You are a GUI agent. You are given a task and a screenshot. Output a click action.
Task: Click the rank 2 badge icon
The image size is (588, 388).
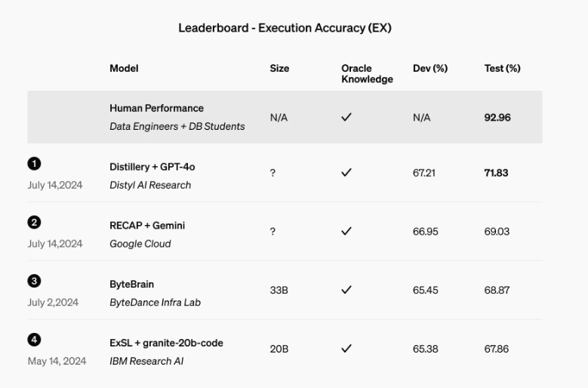[34, 222]
